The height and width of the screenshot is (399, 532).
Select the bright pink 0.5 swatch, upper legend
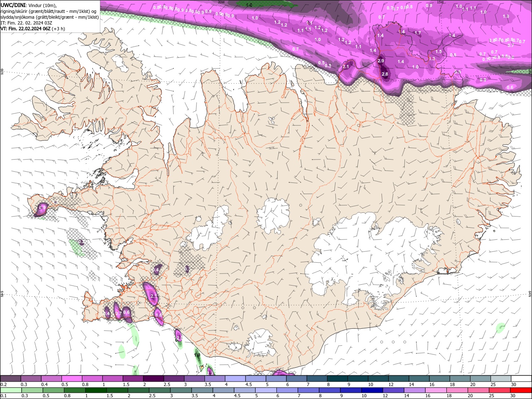pos(71,379)
